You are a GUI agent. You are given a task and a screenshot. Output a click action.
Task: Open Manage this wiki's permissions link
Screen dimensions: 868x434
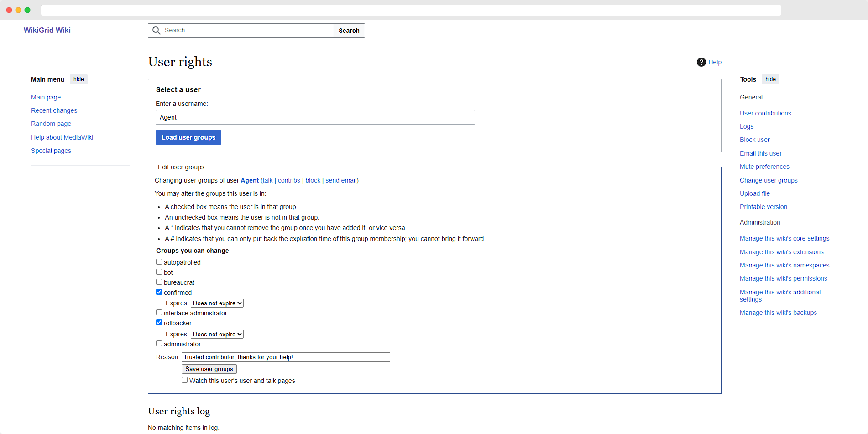click(x=783, y=278)
